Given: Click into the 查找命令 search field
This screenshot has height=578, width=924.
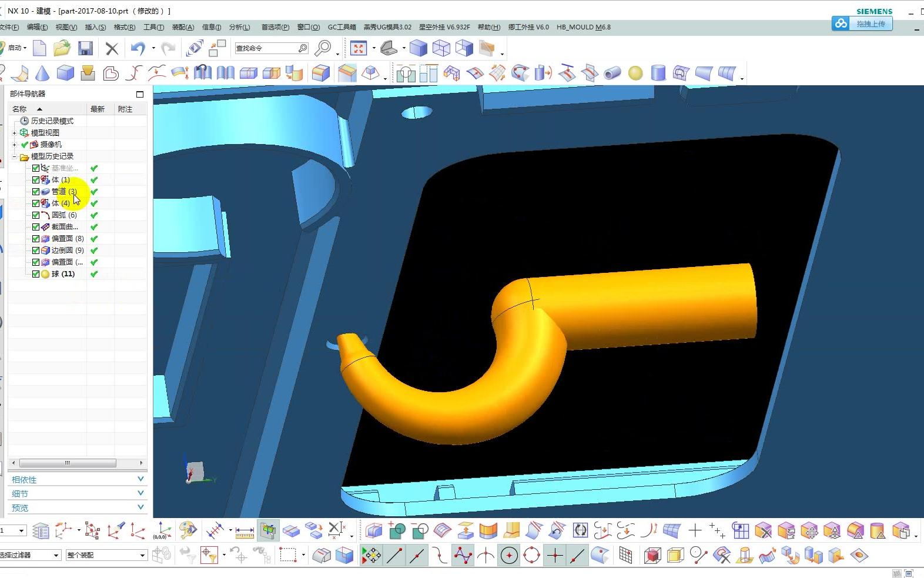Looking at the screenshot, I should pyautogui.click(x=266, y=48).
